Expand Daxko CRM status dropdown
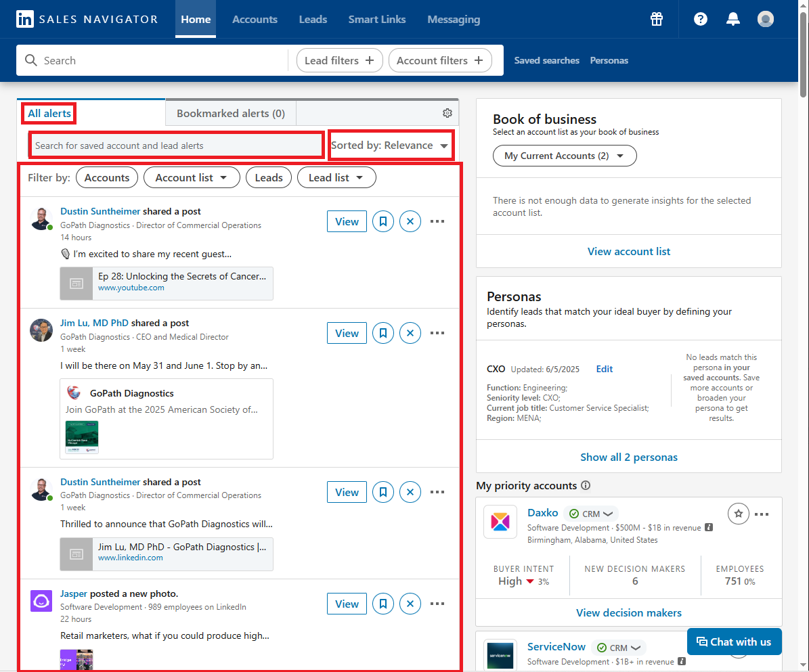The height and width of the screenshot is (672, 809). (591, 514)
